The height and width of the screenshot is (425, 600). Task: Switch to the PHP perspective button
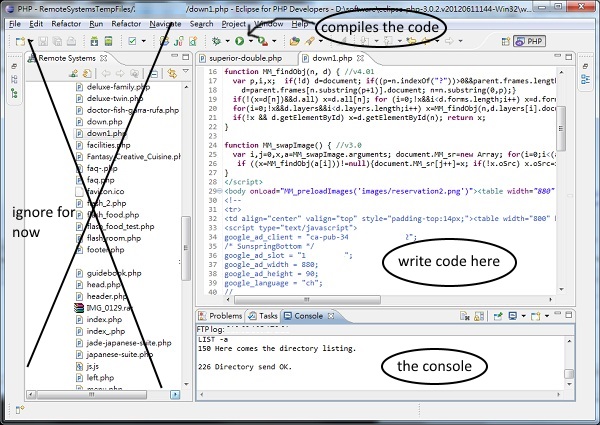point(529,41)
